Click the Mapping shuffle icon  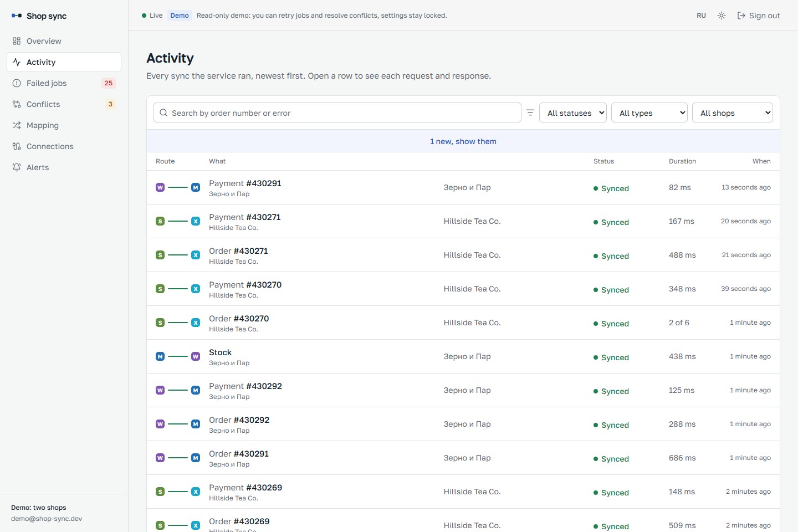click(17, 125)
